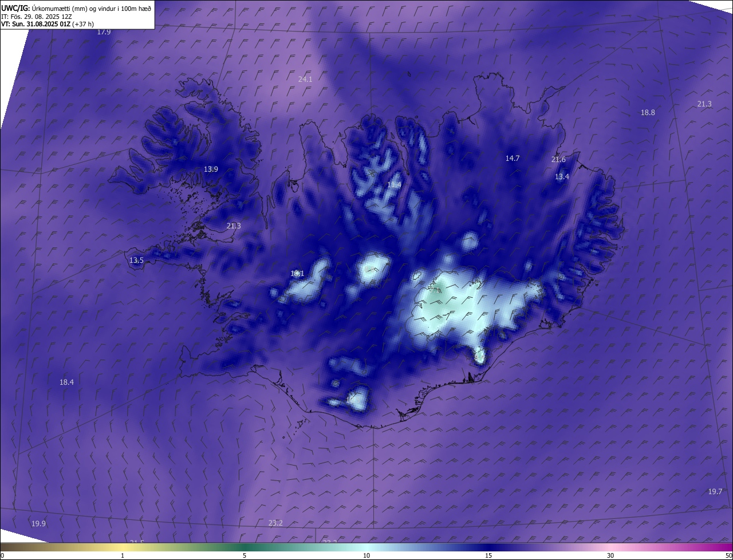This screenshot has height=560, width=733.
Task: Click the 23.2 value label
Action: [x=275, y=523]
